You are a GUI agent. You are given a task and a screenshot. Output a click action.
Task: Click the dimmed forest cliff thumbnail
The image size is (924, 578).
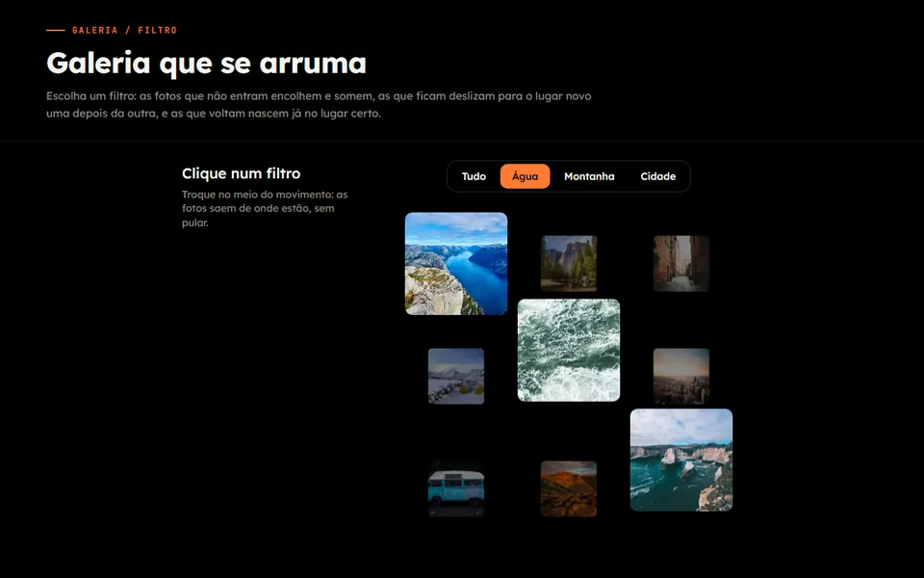pos(569,264)
